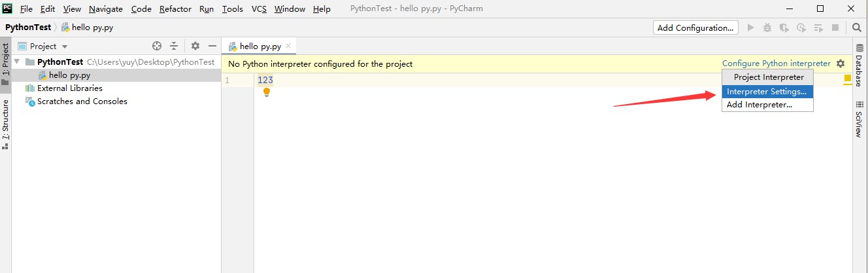
Task: Open the Navigate menu
Action: [105, 9]
